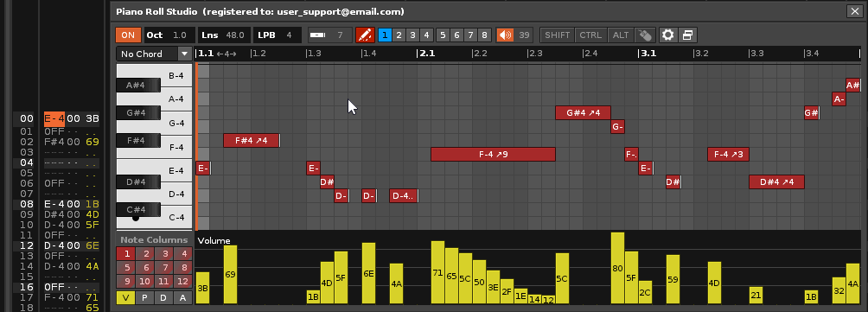The height and width of the screenshot is (312, 868).
Task: Click the preview volume value 39
Action: [x=524, y=35]
